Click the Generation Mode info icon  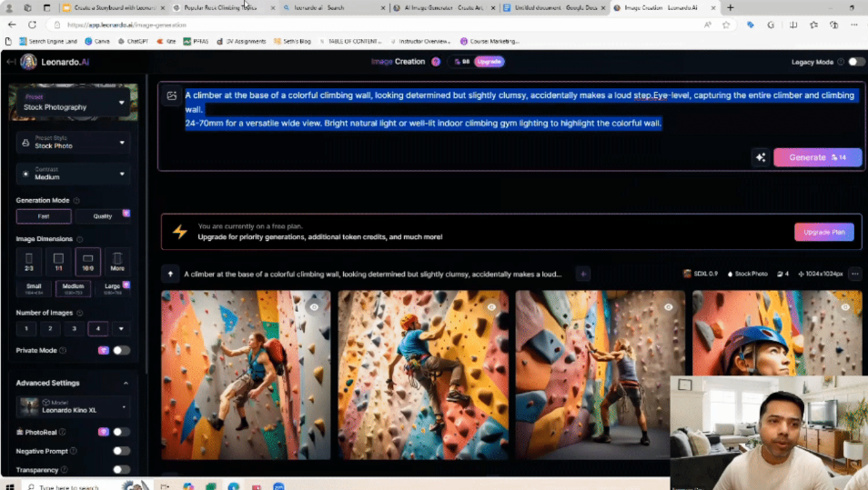pyautogui.click(x=76, y=201)
